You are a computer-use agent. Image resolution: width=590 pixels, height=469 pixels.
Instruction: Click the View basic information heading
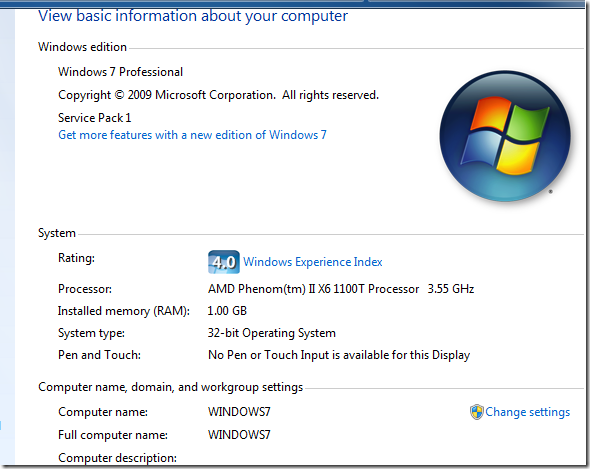(193, 16)
